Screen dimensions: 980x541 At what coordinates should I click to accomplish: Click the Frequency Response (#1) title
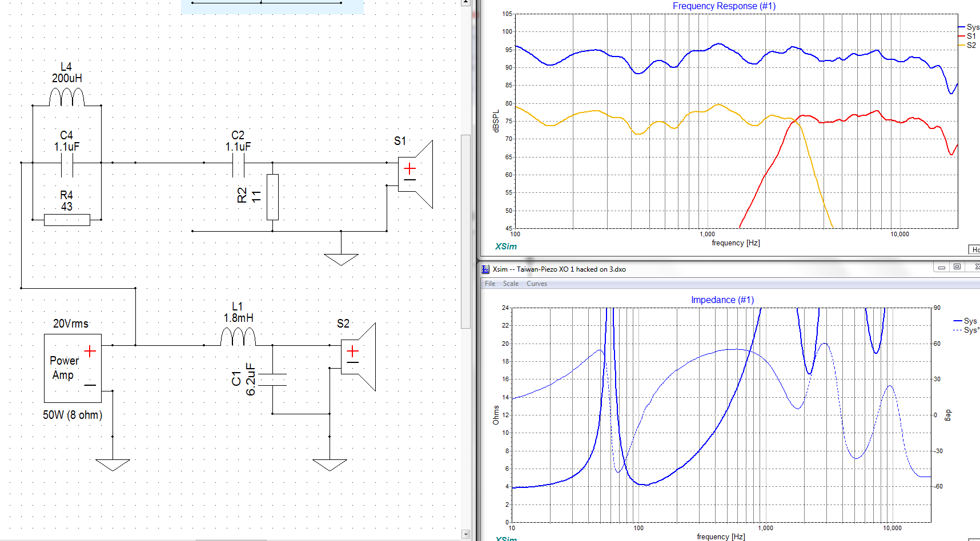[x=724, y=6]
